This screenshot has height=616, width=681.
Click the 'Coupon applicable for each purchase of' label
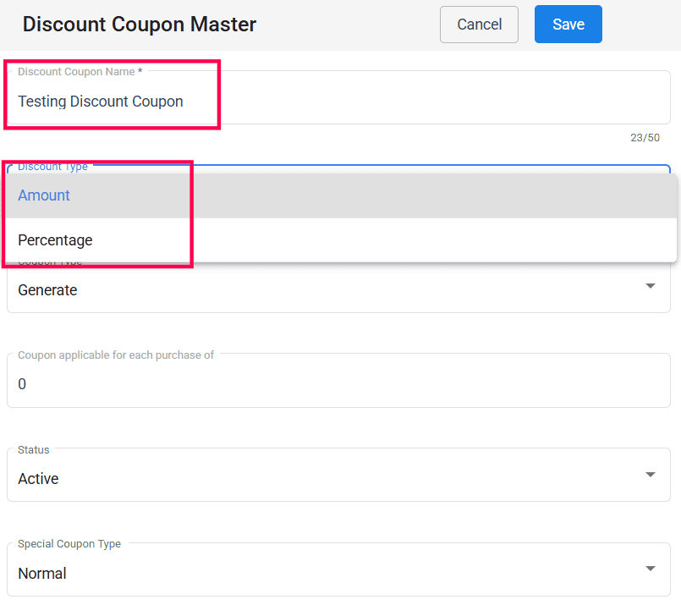click(116, 355)
